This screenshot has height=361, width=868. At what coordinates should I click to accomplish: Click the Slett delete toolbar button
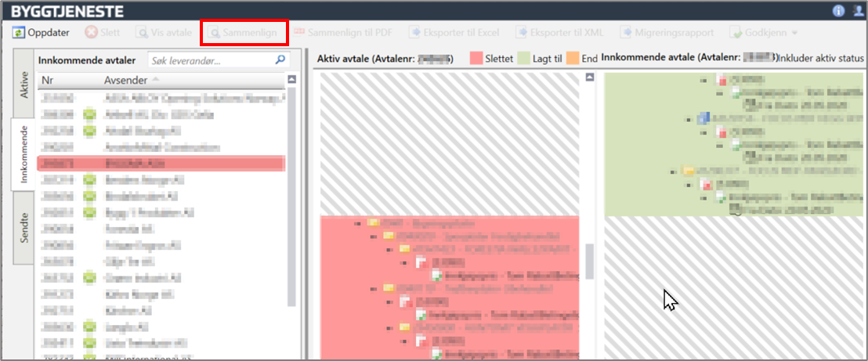click(x=102, y=33)
